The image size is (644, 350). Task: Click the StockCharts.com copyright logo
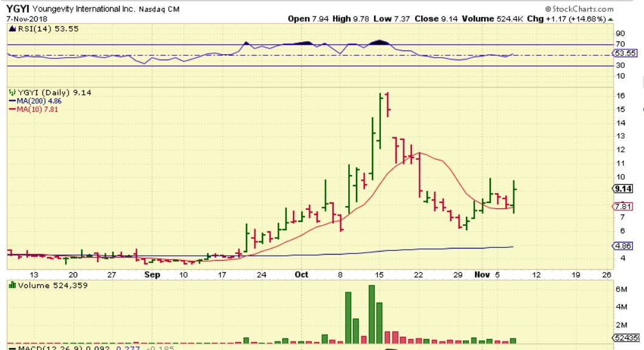click(579, 9)
